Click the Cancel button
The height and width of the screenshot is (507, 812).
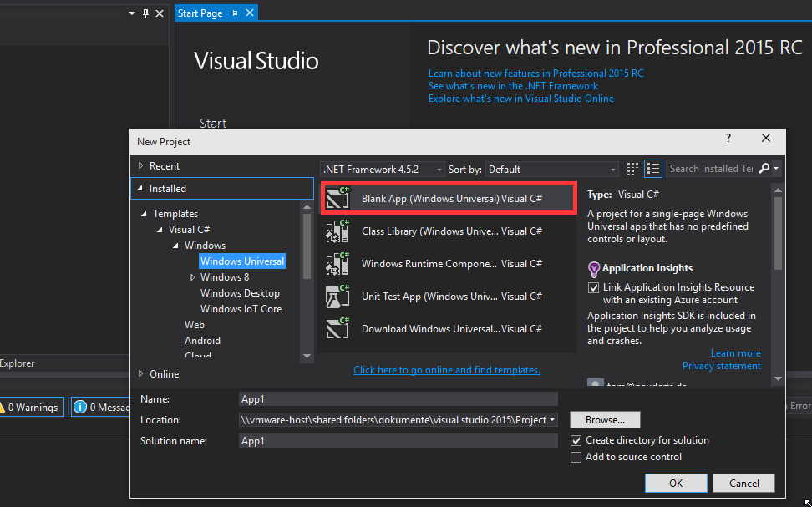point(743,483)
